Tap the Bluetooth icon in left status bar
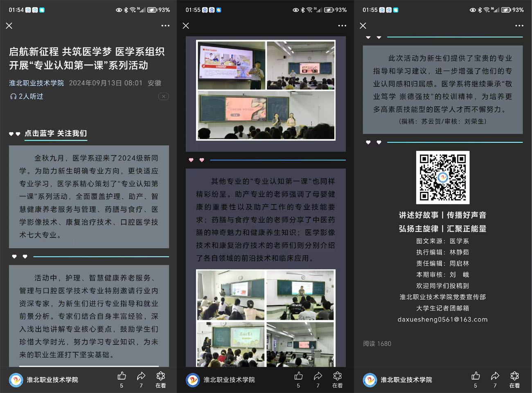The height and width of the screenshot is (393, 532). pos(126,10)
